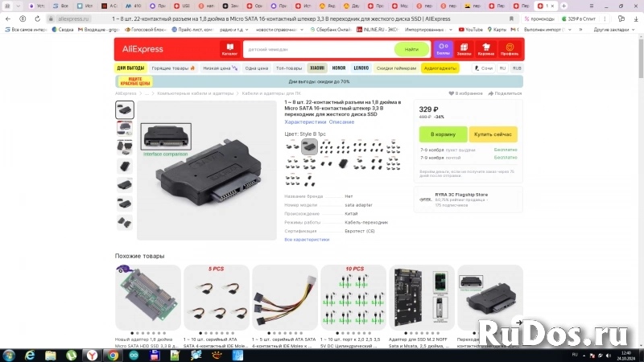Open Arduino IDE taskbar icon
Viewport: 644px width, 362px height.
point(134,356)
